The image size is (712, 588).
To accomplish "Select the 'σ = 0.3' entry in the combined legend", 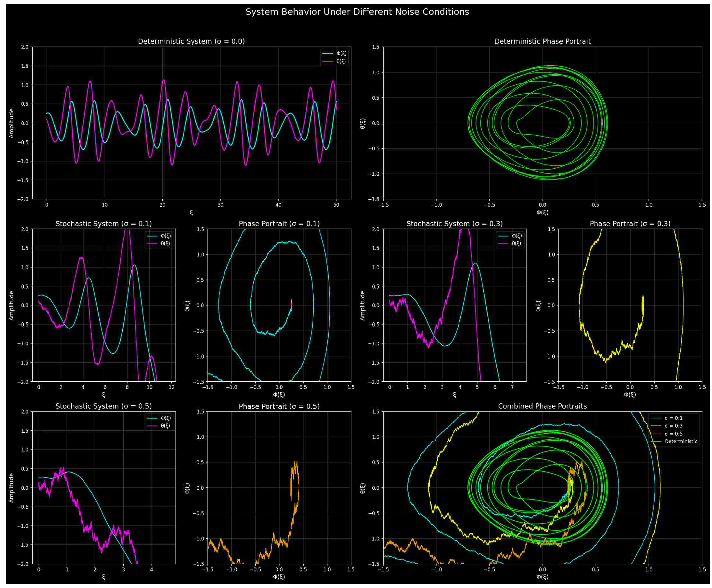I will (673, 426).
